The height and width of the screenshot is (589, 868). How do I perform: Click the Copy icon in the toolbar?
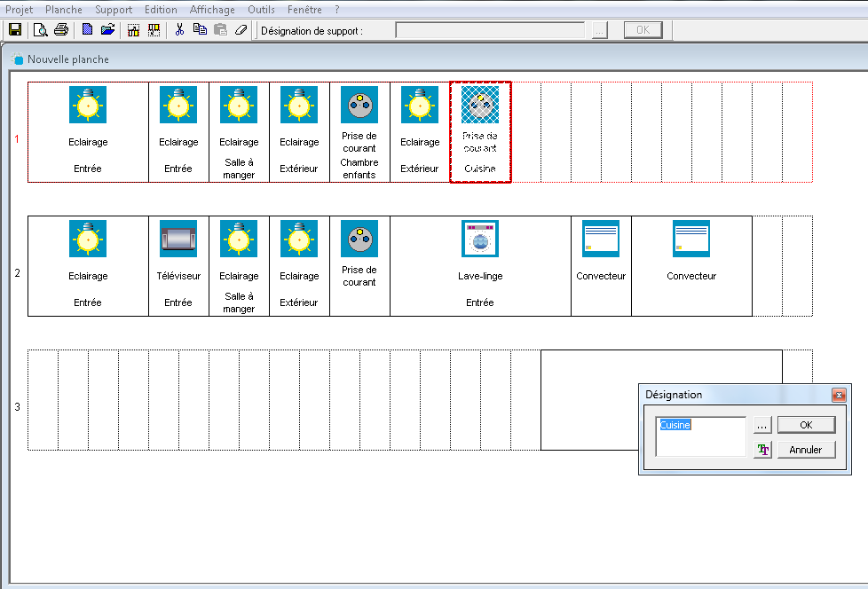pos(200,30)
